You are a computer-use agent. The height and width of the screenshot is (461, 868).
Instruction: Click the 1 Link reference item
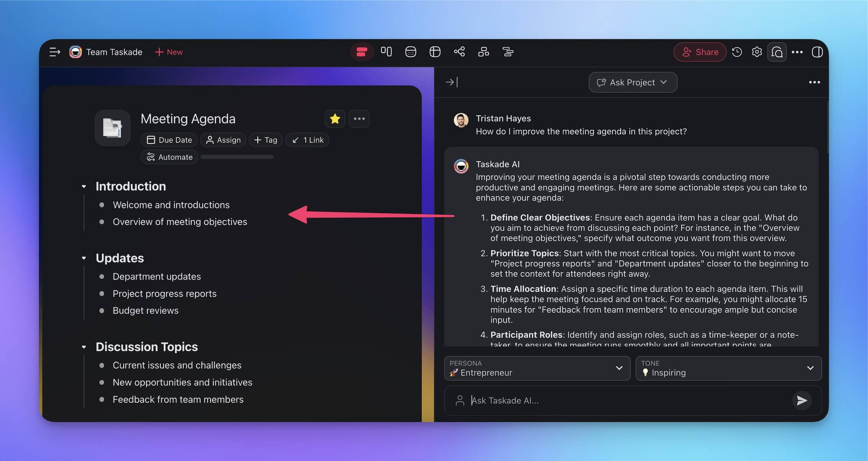coord(308,139)
